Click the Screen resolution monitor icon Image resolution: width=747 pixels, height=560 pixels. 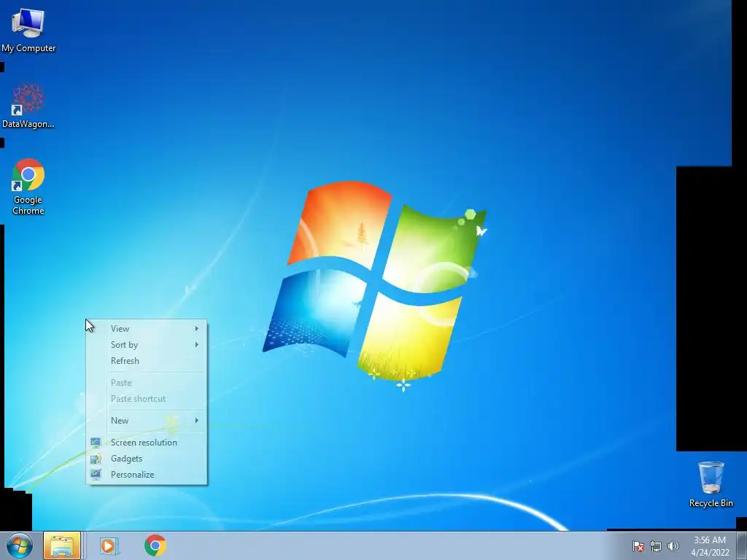pyautogui.click(x=96, y=443)
